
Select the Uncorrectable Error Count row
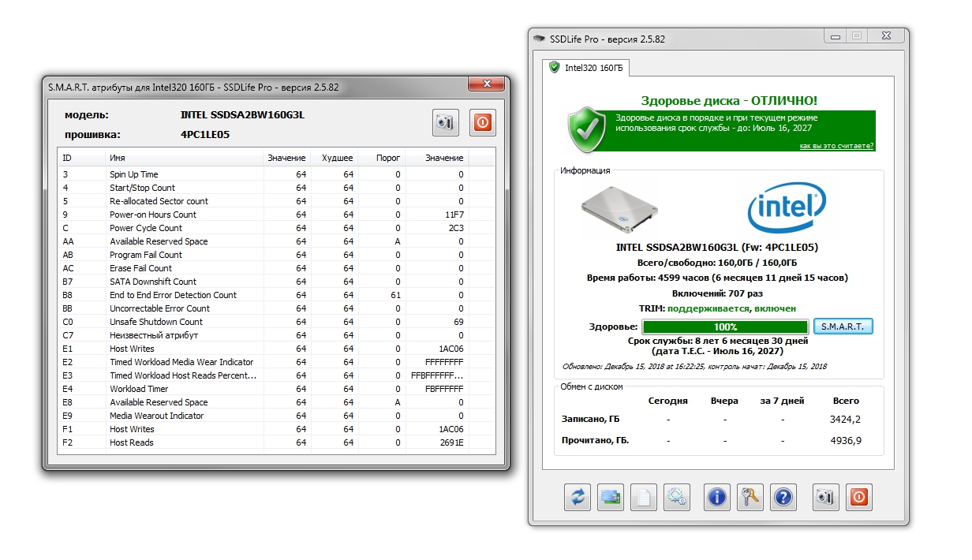pos(277,308)
